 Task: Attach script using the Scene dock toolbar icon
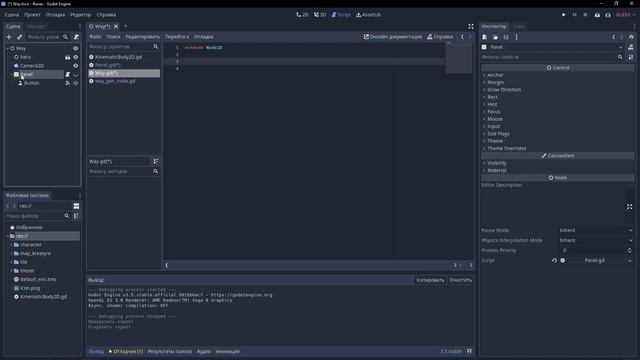(x=76, y=37)
